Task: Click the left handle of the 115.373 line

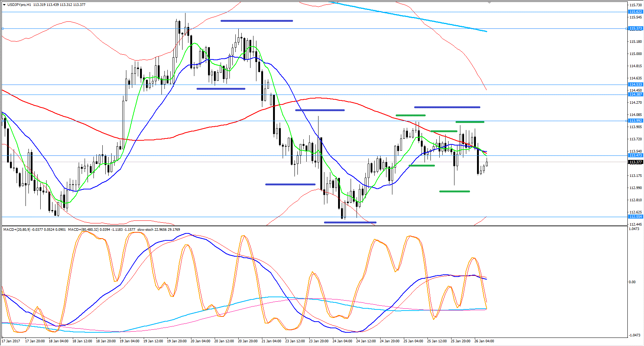Action: coord(3,28)
